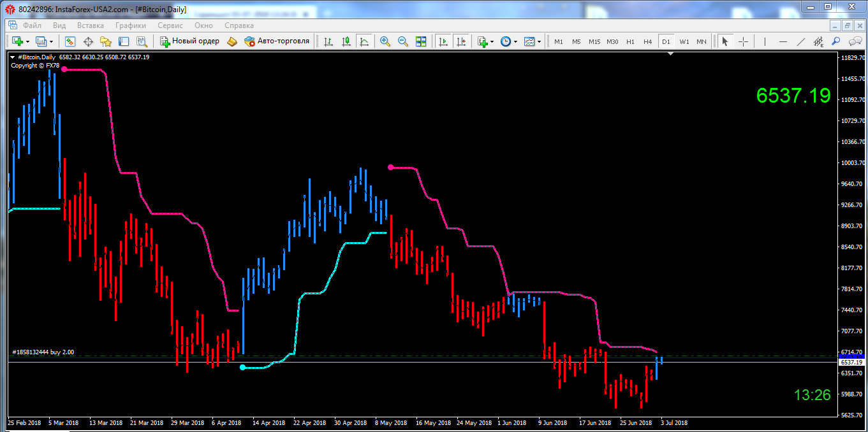Toggle the Market Watch window icon
The width and height of the screenshot is (868, 432).
tap(70, 41)
